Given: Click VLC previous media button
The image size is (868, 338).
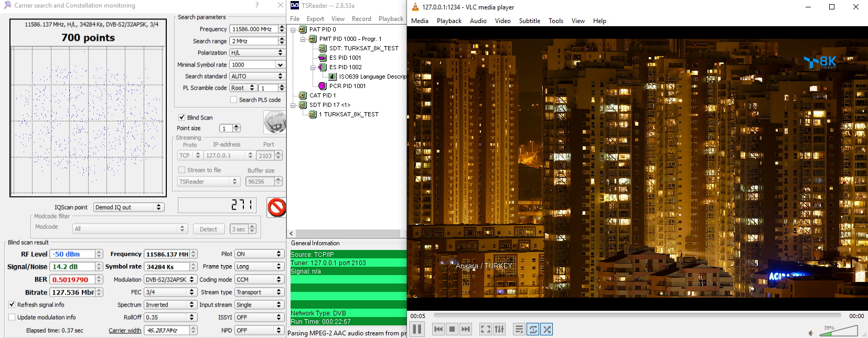Looking at the screenshot, I should [x=438, y=329].
